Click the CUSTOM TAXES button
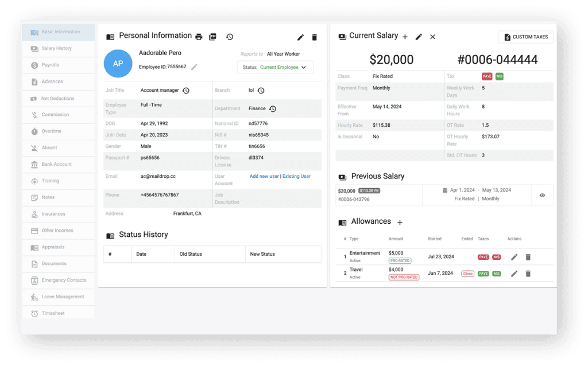The image size is (588, 366). (x=526, y=37)
